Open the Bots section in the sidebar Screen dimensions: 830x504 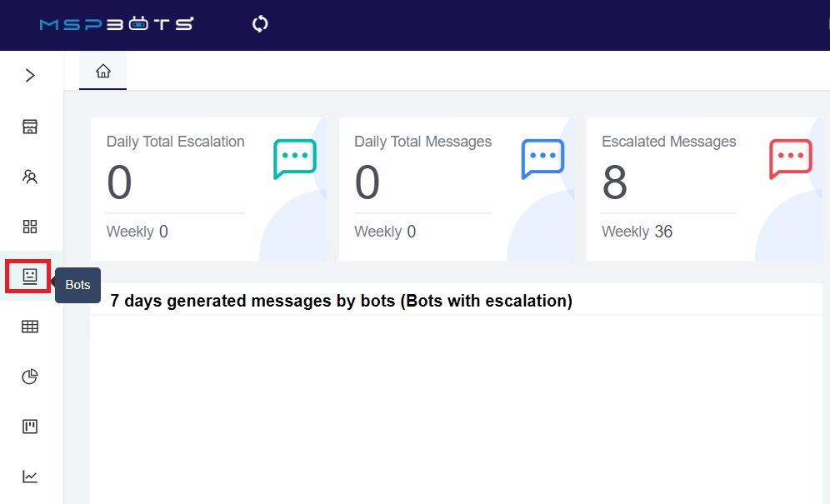pyautogui.click(x=29, y=276)
